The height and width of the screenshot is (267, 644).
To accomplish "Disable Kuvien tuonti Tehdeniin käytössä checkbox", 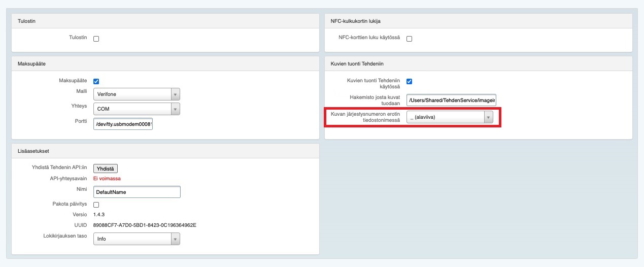I will [x=409, y=81].
